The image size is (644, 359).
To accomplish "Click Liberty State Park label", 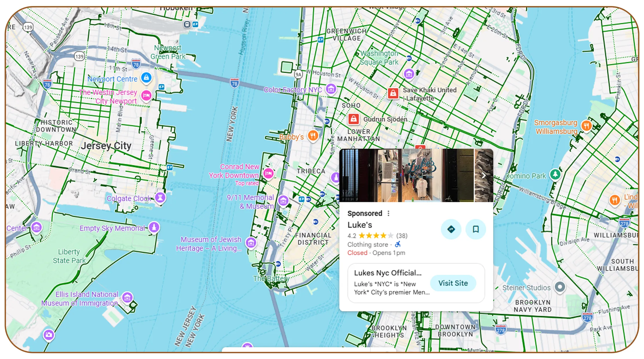I will (x=69, y=256).
